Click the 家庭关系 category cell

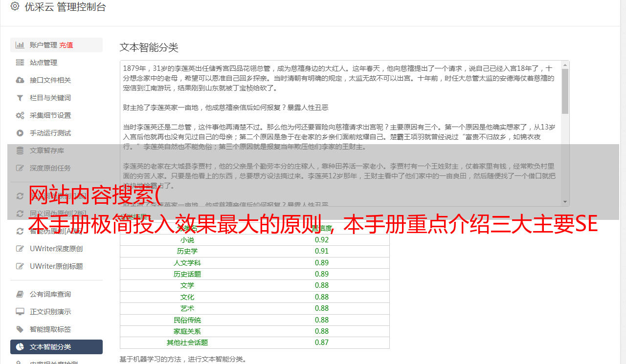[187, 331]
